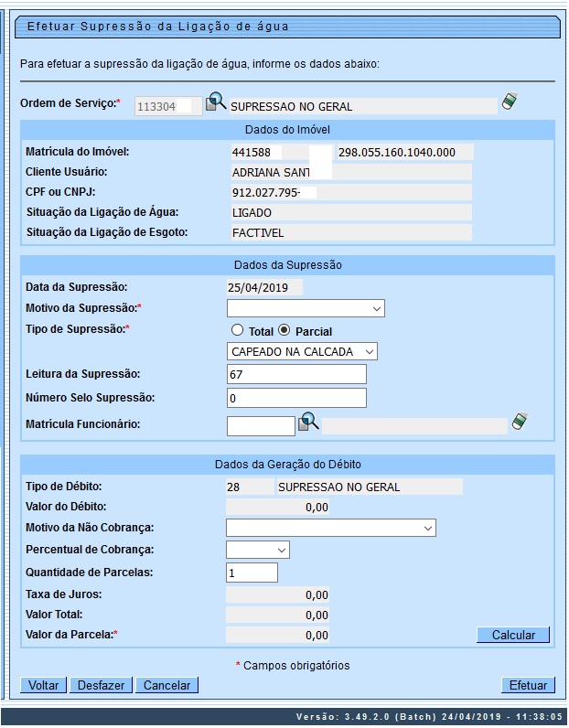Click the Valor Total 0,00 value
The height and width of the screenshot is (728, 569).
(277, 615)
